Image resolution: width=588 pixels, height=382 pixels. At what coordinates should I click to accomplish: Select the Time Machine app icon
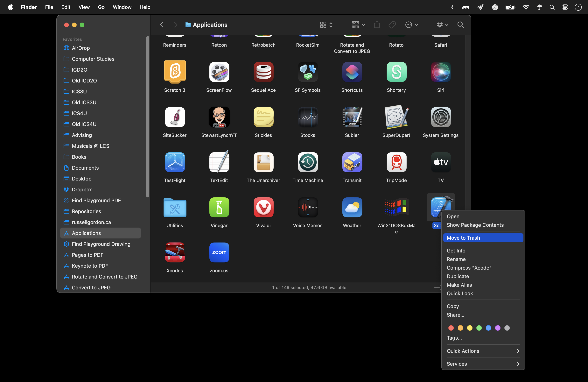point(308,162)
